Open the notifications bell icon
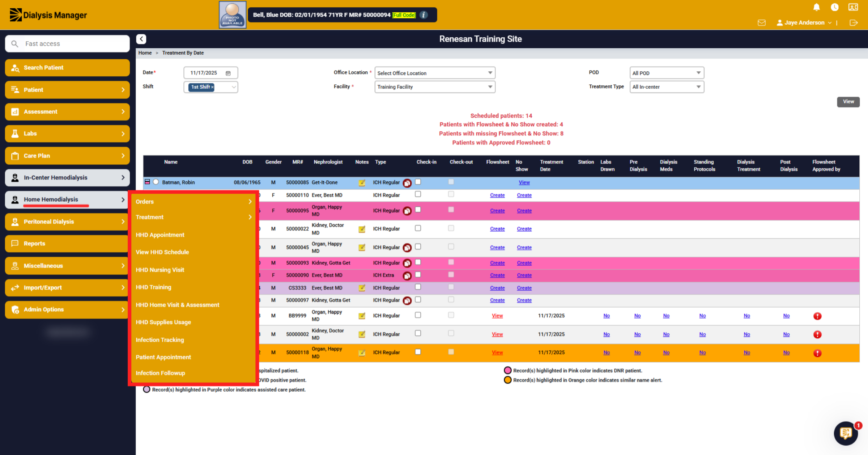The width and height of the screenshot is (868, 455). 816,7
